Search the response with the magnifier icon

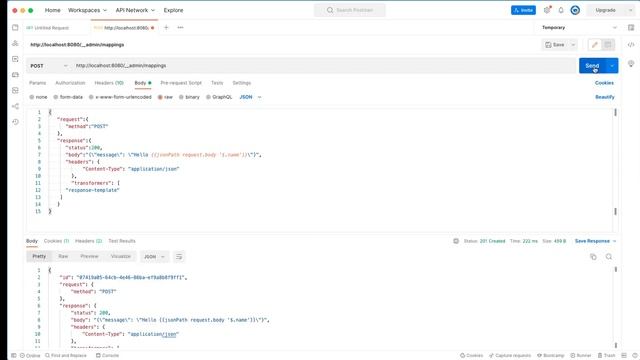point(609,257)
